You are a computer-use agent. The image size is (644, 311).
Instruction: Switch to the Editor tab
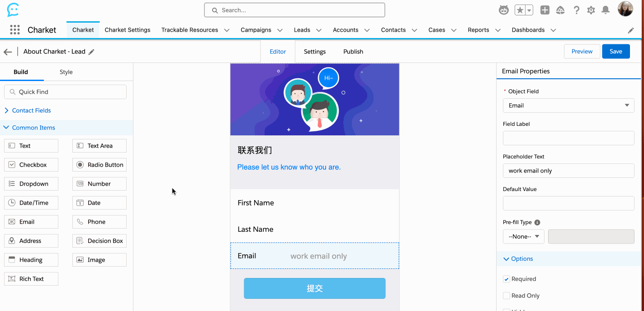[x=278, y=52]
